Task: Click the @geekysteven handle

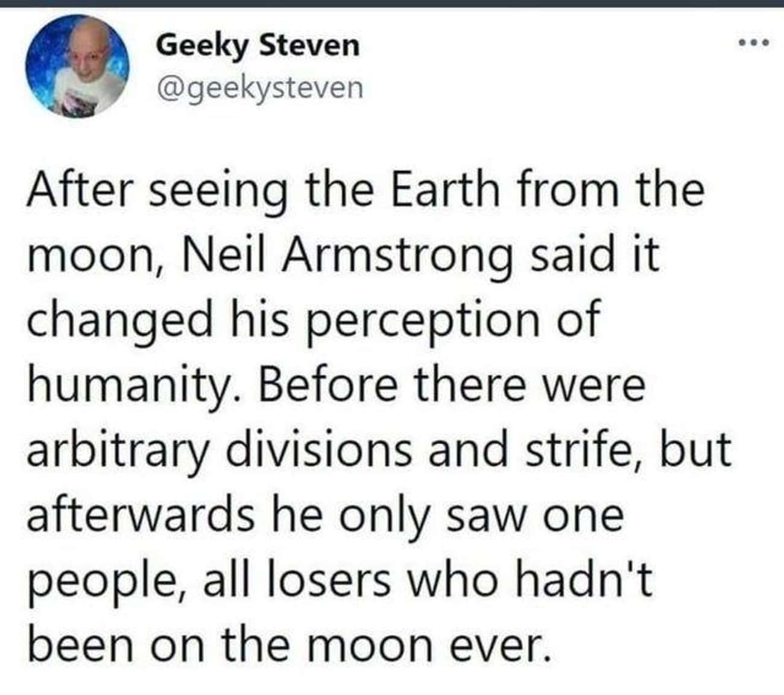Action: pos(260,88)
